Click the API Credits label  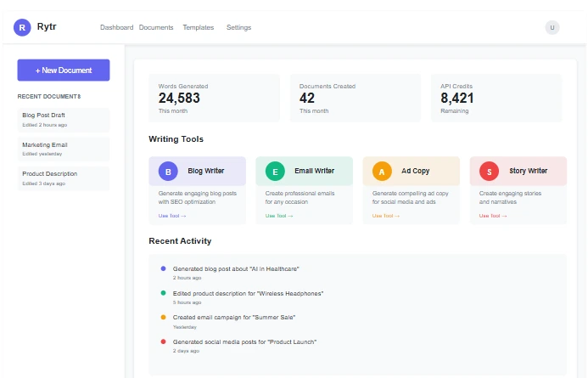pos(456,87)
